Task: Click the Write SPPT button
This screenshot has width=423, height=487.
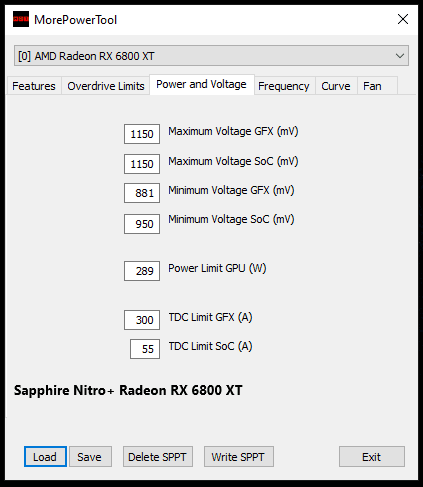Action: point(239,457)
